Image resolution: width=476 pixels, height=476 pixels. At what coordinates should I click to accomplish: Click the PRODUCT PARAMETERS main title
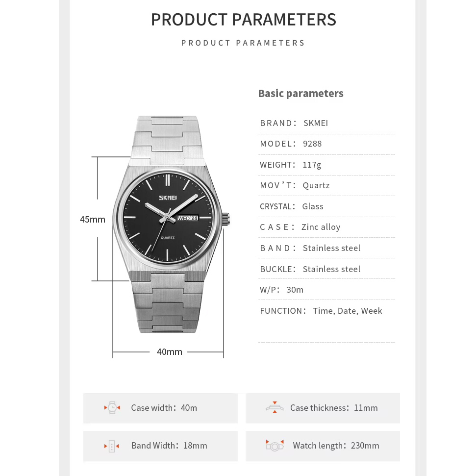coord(243,20)
